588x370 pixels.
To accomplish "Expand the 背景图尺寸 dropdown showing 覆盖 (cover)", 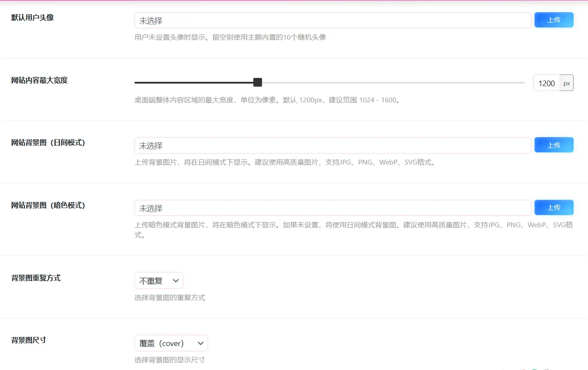I will click(171, 343).
